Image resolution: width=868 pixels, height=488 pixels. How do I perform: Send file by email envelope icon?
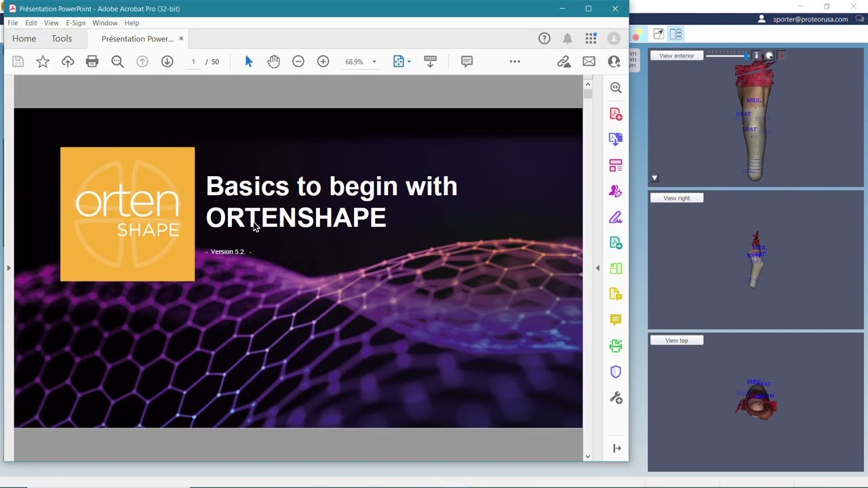[x=589, y=62]
